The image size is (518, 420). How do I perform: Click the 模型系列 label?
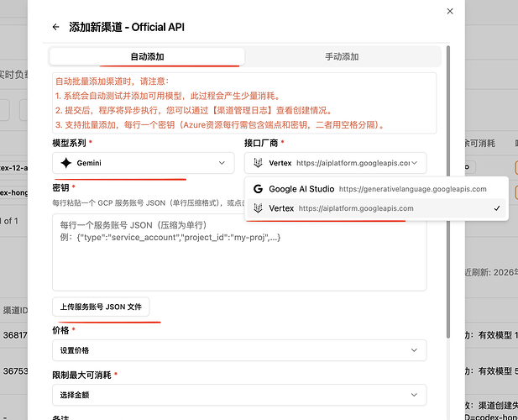[69, 143]
